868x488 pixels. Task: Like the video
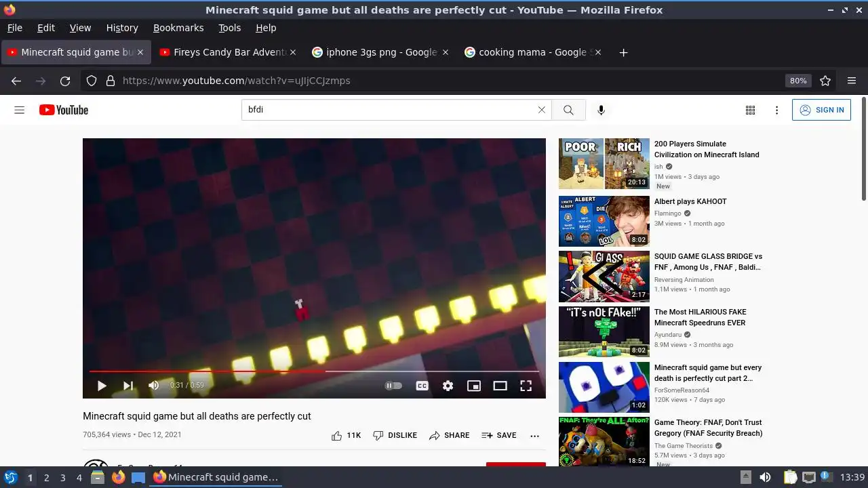pos(346,435)
